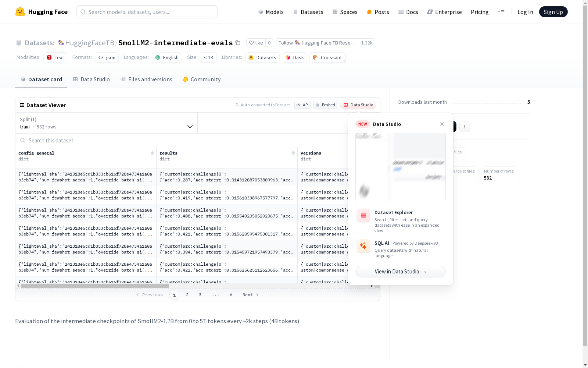
Task: Filter by English language tag
Action: point(167,57)
